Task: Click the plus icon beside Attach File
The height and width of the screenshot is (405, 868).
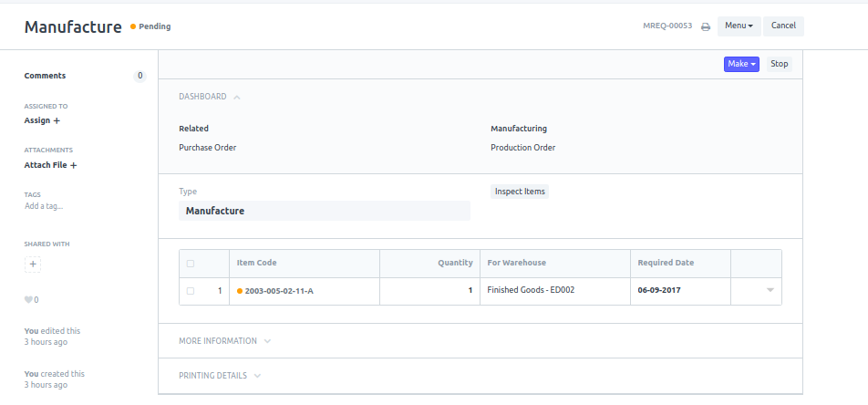Action: click(x=73, y=165)
